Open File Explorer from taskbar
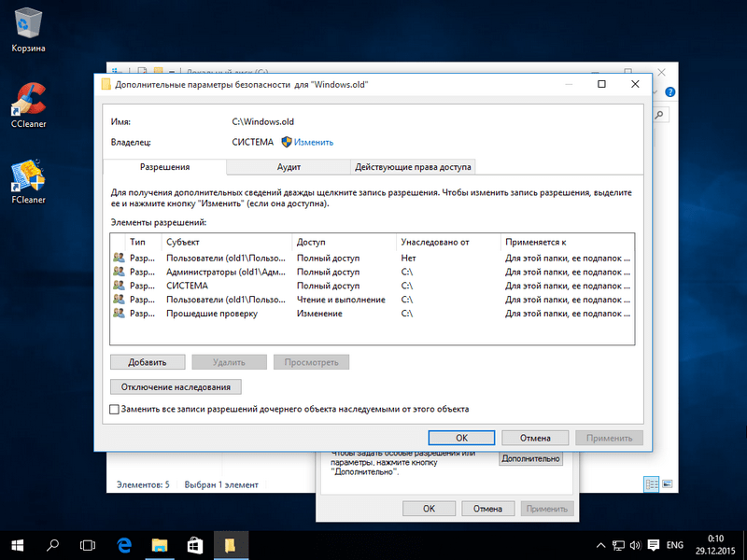747x560 pixels. tap(159, 543)
